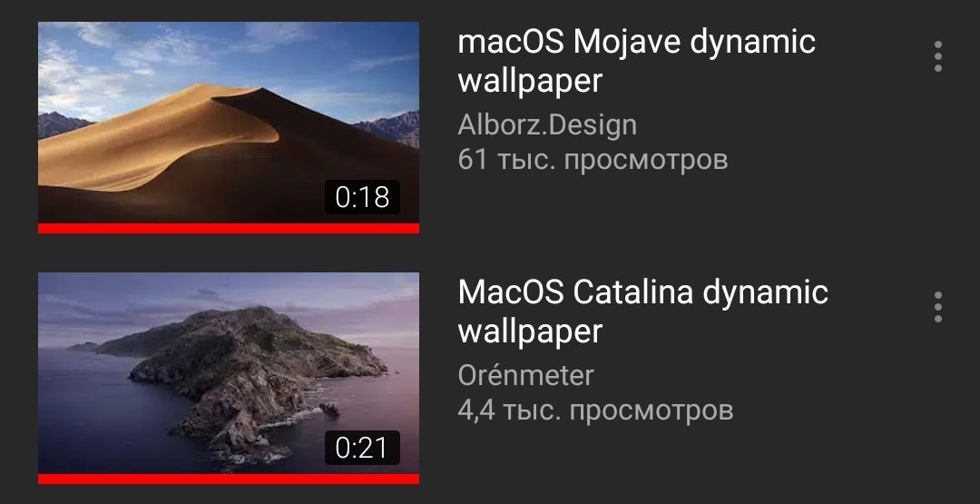This screenshot has height=504, width=980.
Task: Click the '61 тыс. просмотров' view count
Action: [x=593, y=160]
